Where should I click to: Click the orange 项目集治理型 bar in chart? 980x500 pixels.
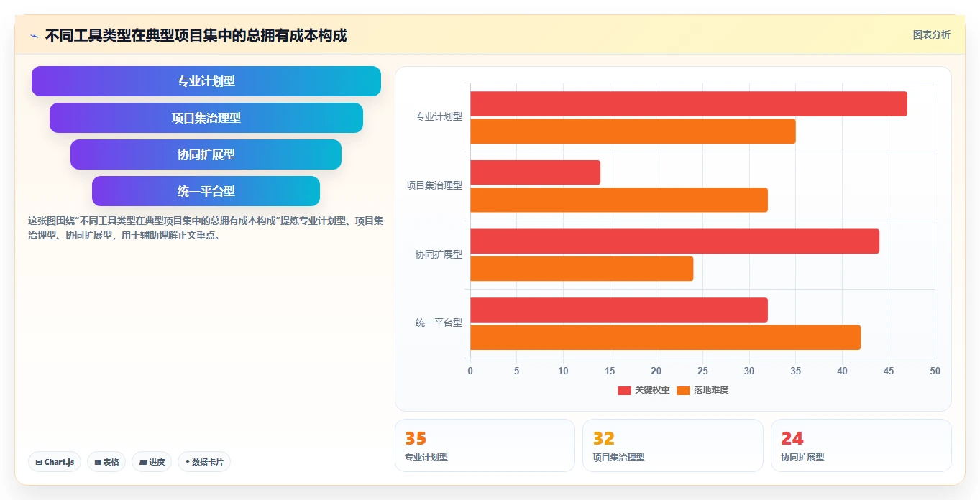click(x=619, y=200)
